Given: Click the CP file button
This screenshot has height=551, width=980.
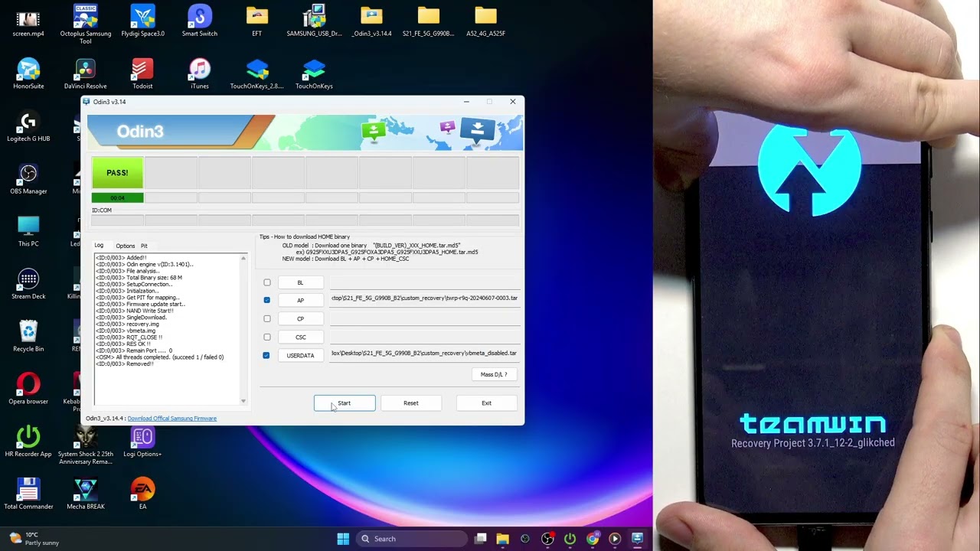Looking at the screenshot, I should click(x=300, y=318).
